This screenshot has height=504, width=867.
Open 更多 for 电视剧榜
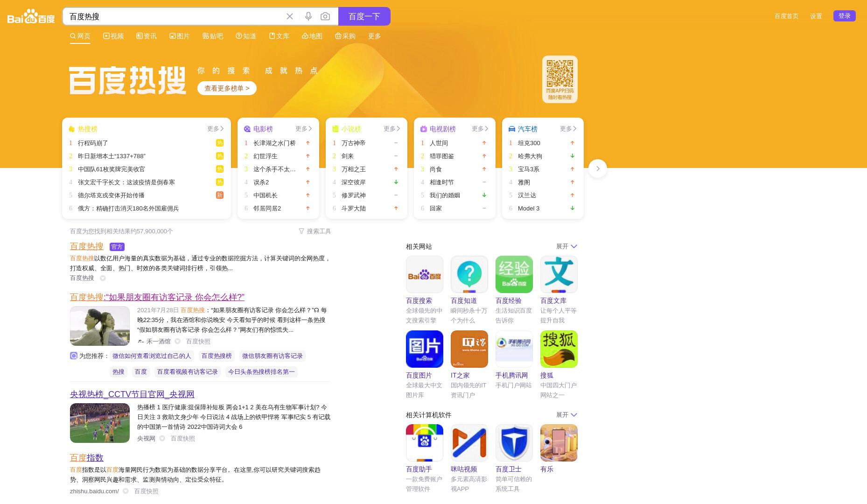tap(480, 129)
